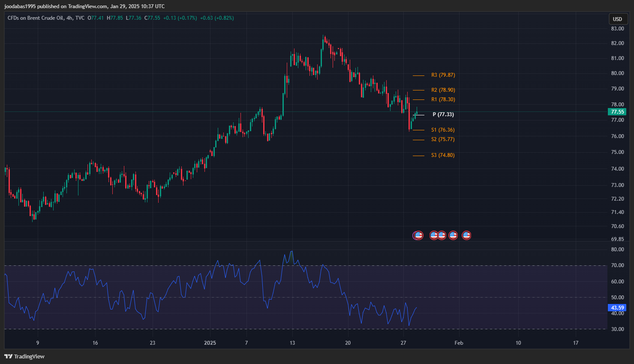Viewport: 634px width, 364px height.
Task: Click the fourth US flag event icon from left
Action: 453,235
